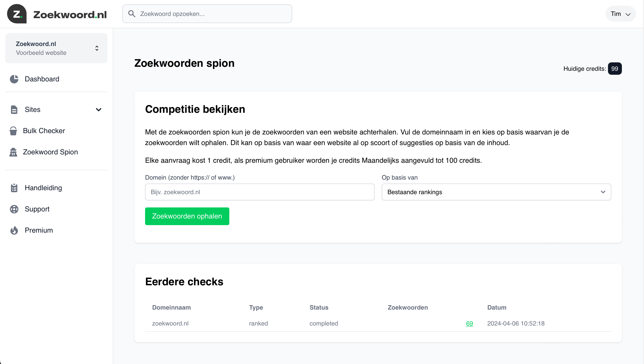This screenshot has height=364, width=644.
Task: Go to the Dashboard menu item
Action: 42,79
